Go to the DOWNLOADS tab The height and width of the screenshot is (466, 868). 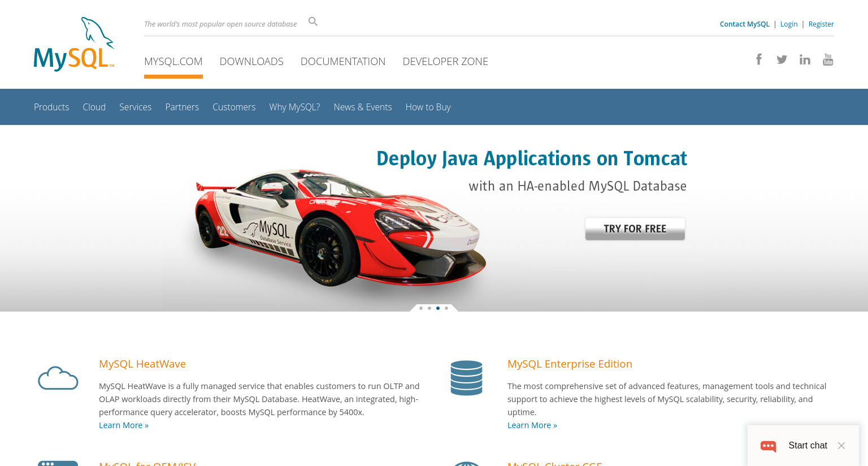click(251, 61)
